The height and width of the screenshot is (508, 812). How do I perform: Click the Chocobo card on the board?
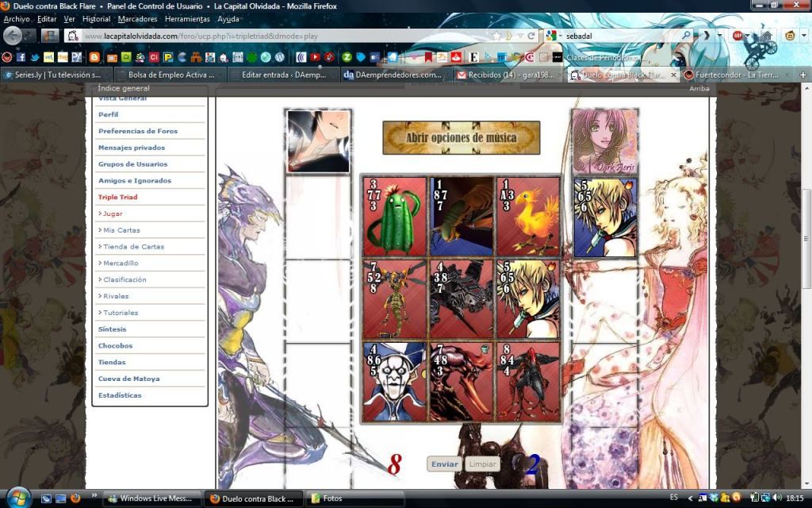click(x=527, y=216)
